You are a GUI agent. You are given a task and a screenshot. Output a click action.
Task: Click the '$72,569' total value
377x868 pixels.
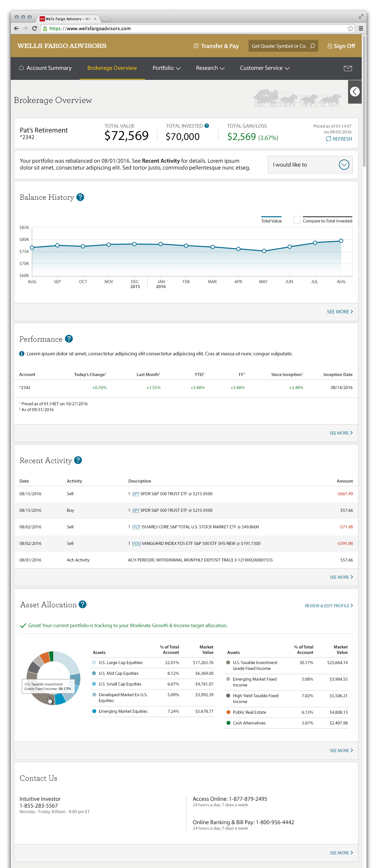[x=126, y=136]
